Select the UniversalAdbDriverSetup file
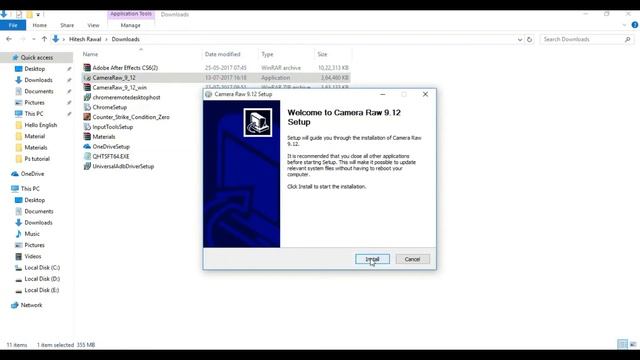Viewport: 640px width, 360px height. click(x=123, y=166)
